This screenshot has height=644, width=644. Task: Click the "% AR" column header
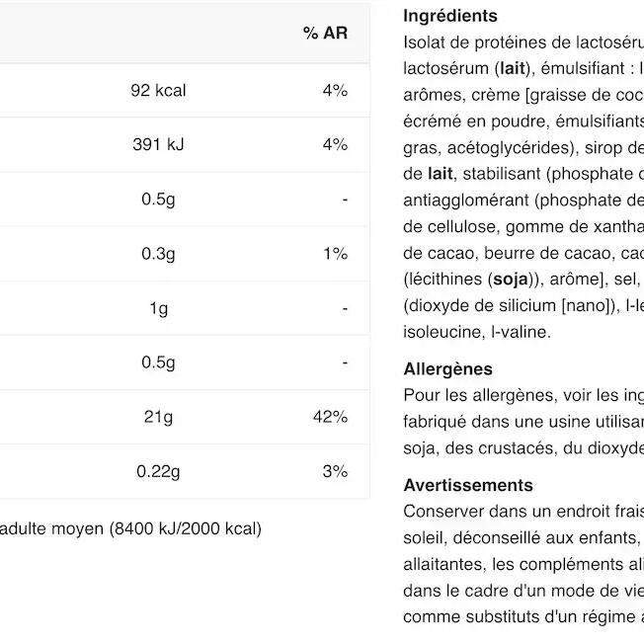point(325,34)
